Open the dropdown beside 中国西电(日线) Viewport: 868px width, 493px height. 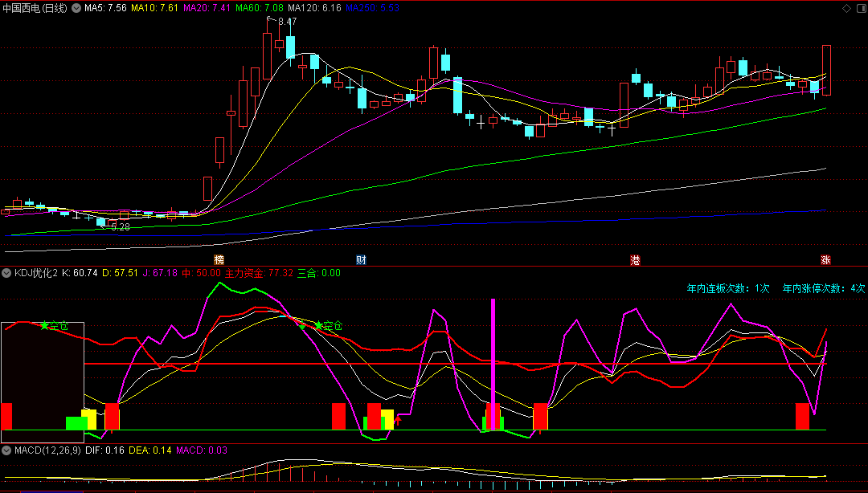(x=76, y=8)
